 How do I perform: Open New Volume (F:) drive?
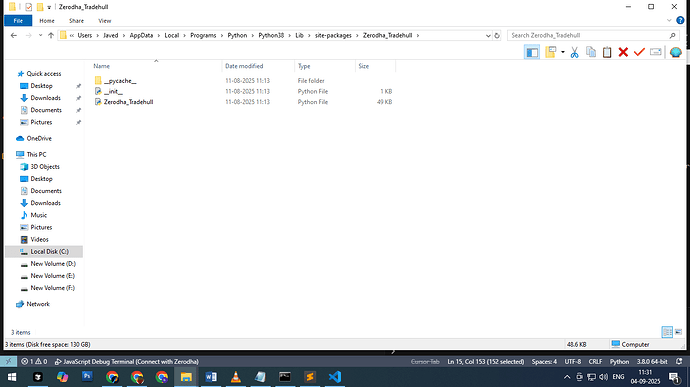point(52,288)
